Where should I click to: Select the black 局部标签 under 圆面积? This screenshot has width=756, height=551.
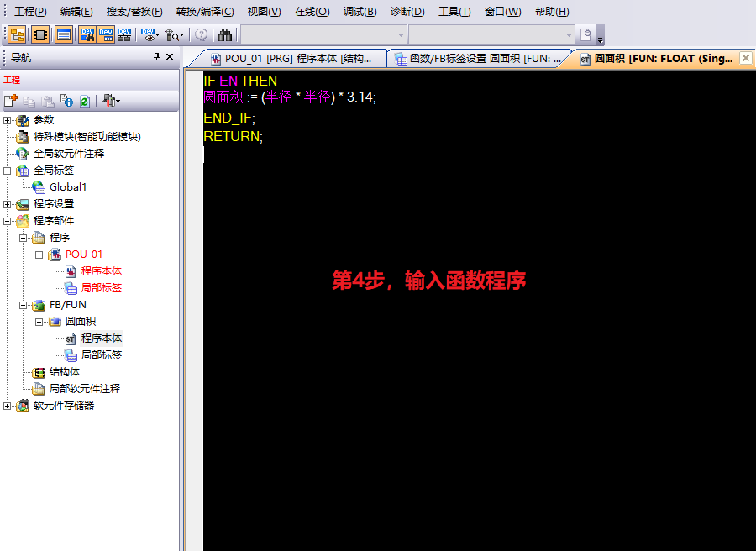click(x=102, y=355)
